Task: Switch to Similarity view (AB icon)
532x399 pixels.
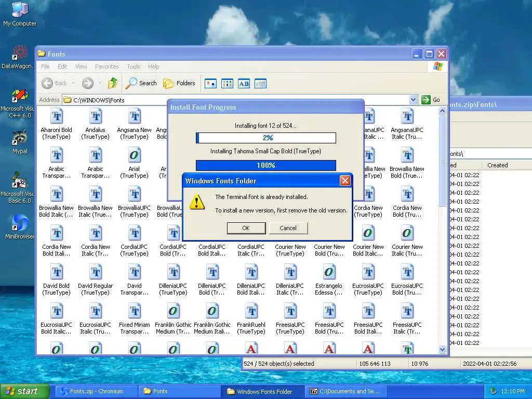Action: 244,84
